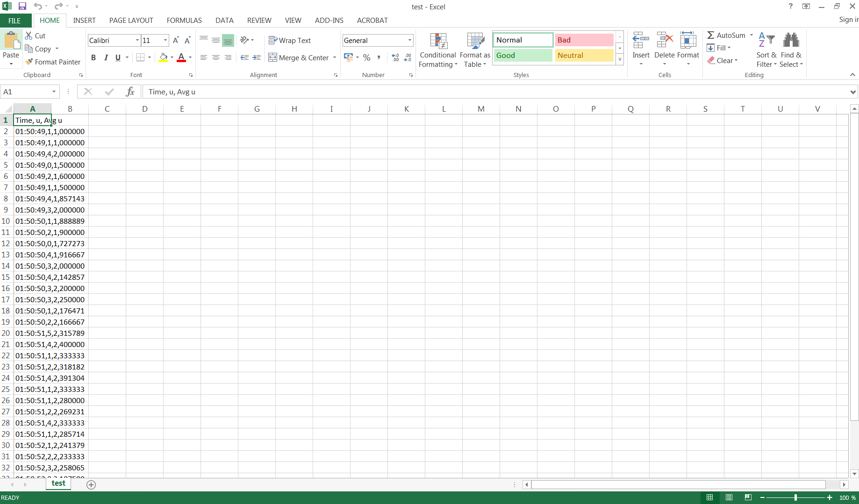
Task: Expand Merge & Center dropdown arrow
Action: click(x=335, y=57)
